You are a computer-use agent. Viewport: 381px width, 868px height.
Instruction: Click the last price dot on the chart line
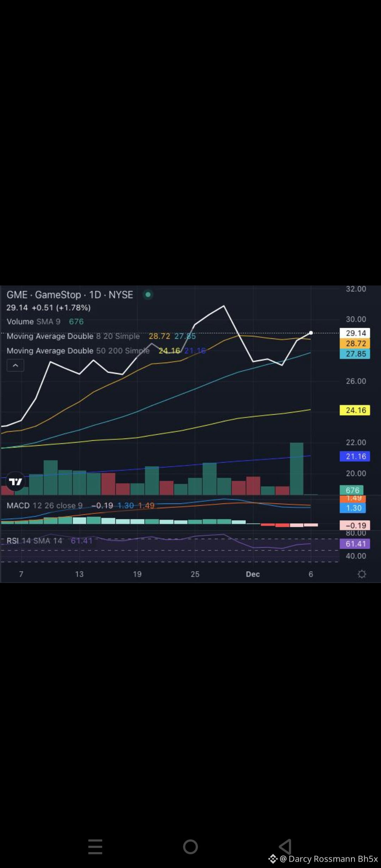311,333
